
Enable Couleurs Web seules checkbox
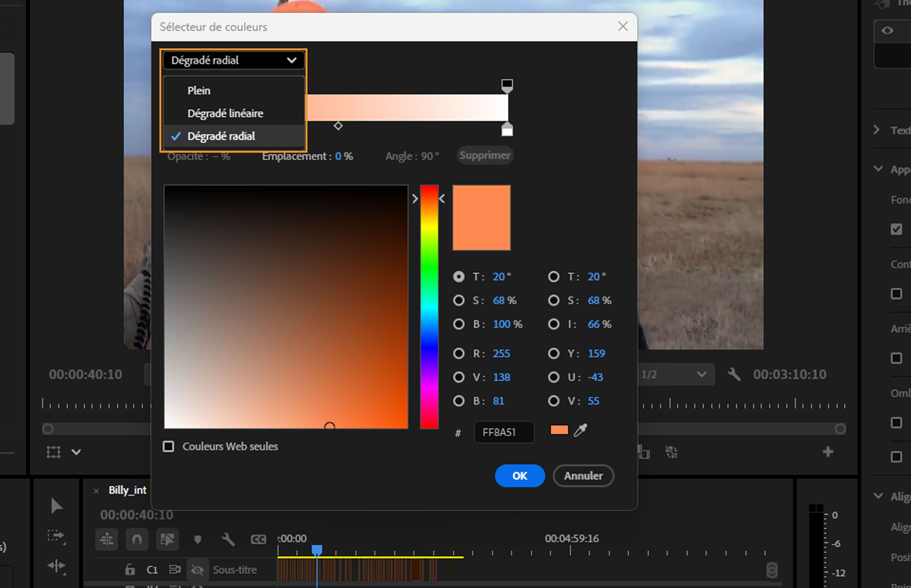(168, 446)
